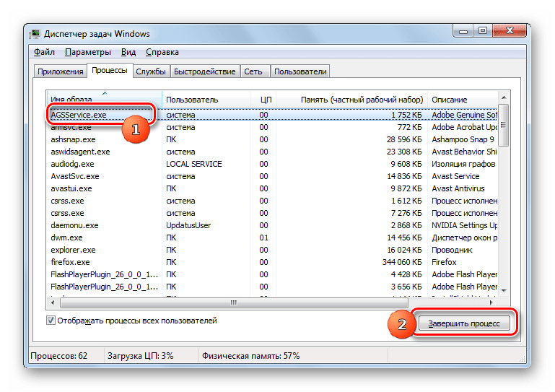Open the Параметры menu

click(x=88, y=52)
